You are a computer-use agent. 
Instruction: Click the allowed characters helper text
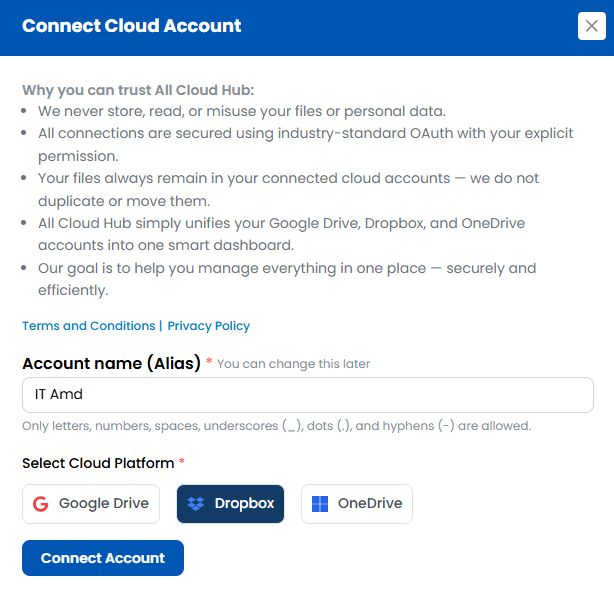coord(276,426)
